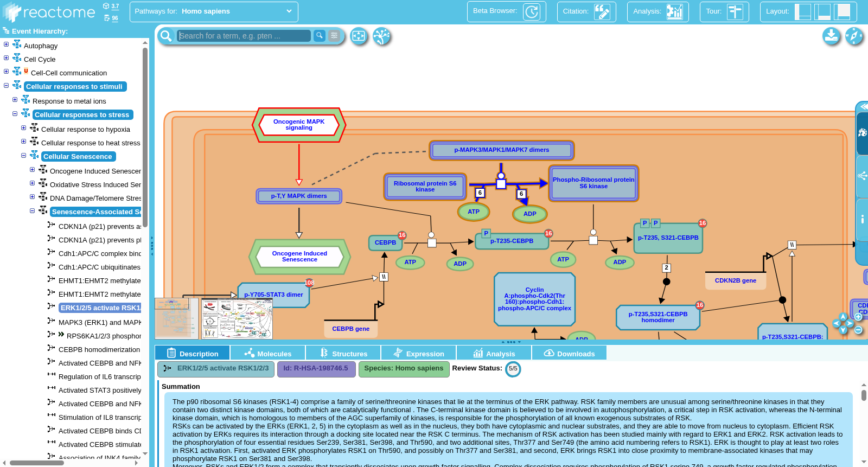Expand Cell Cycle tree node
Image resolution: width=868 pixels, height=467 pixels.
(x=6, y=58)
